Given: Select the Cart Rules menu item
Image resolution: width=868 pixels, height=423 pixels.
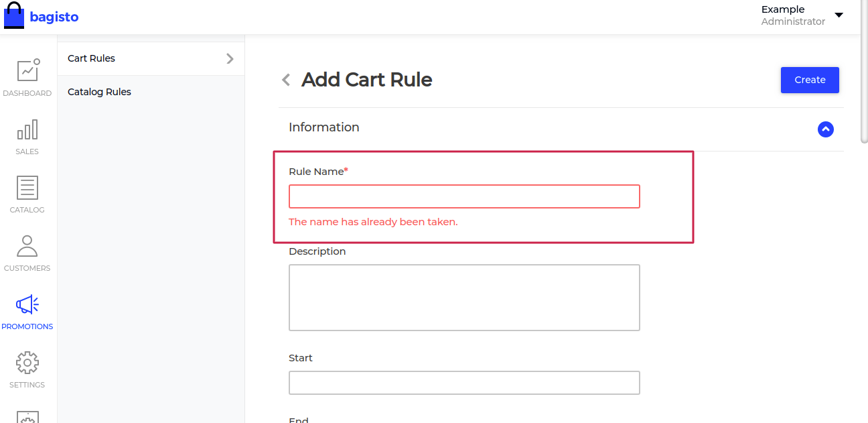Looking at the screenshot, I should (90, 58).
